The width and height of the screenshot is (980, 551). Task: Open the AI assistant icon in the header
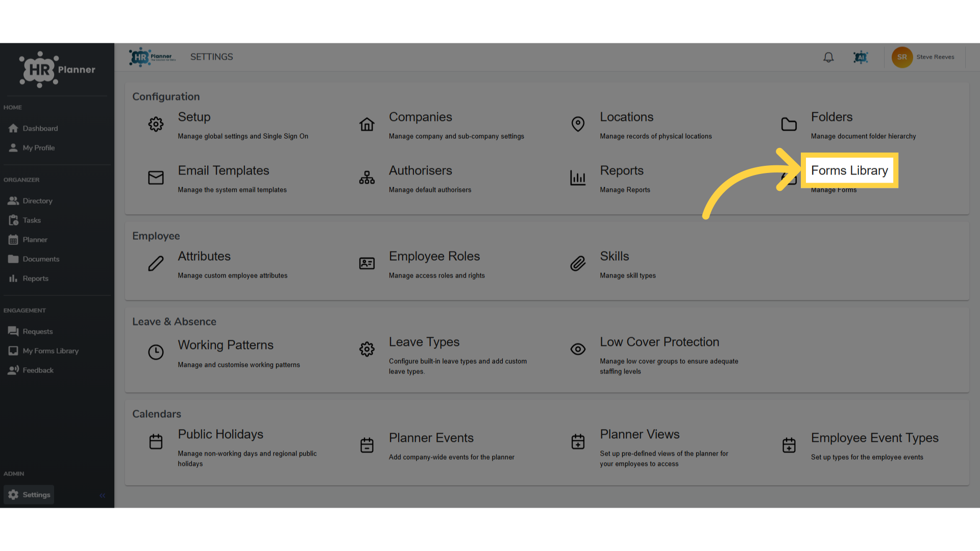click(861, 57)
